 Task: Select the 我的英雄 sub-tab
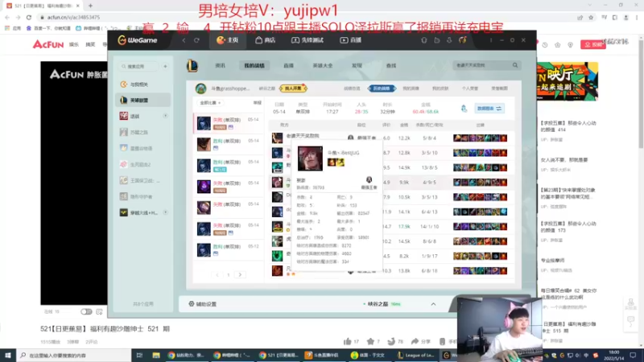(x=411, y=88)
